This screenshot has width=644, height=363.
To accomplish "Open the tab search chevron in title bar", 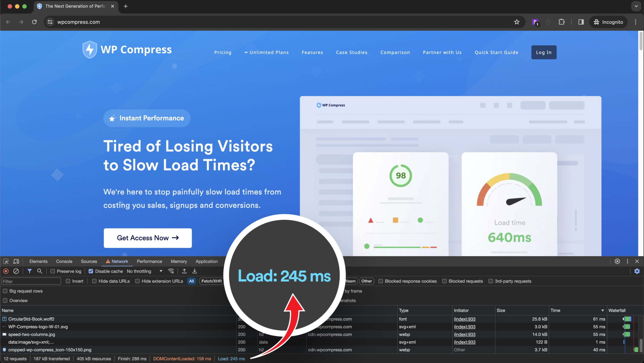I will point(636,6).
